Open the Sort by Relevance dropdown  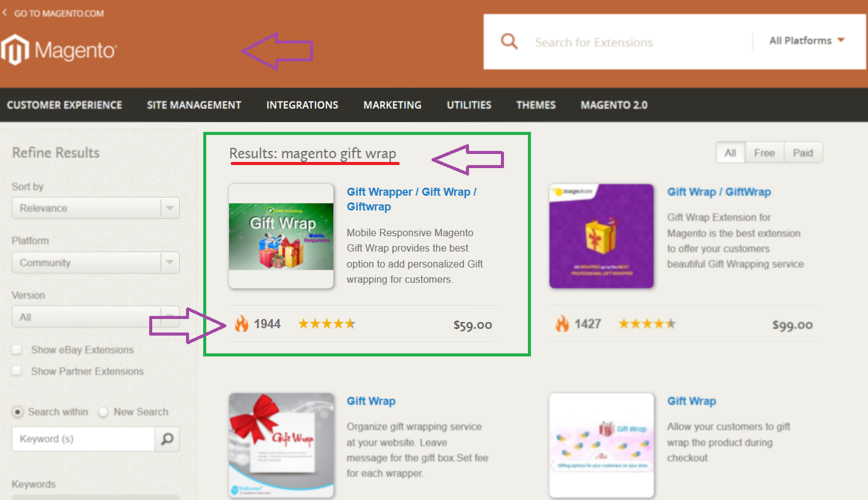pos(95,208)
